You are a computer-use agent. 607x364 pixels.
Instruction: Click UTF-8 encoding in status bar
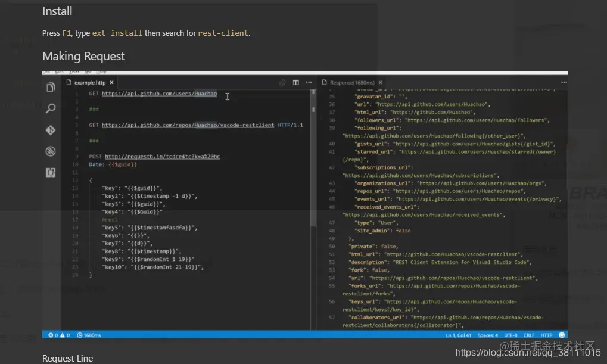510,335
